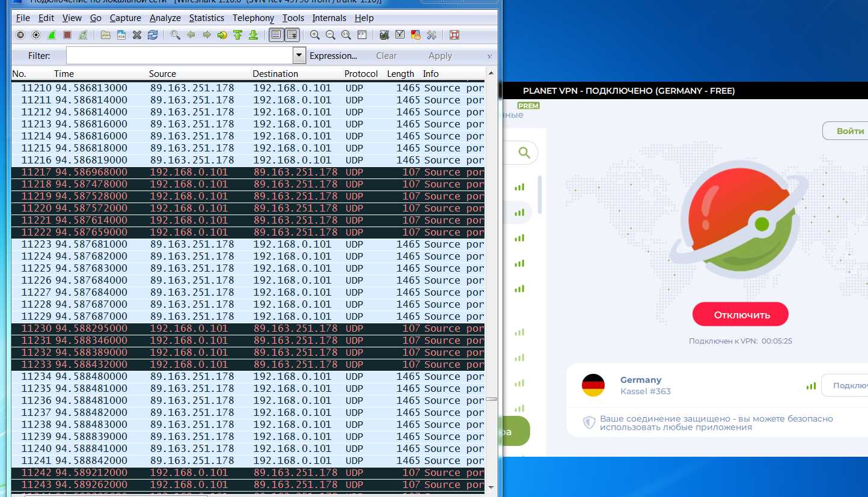This screenshot has height=497, width=868.
Task: Go forward in packet history
Action: coord(207,35)
